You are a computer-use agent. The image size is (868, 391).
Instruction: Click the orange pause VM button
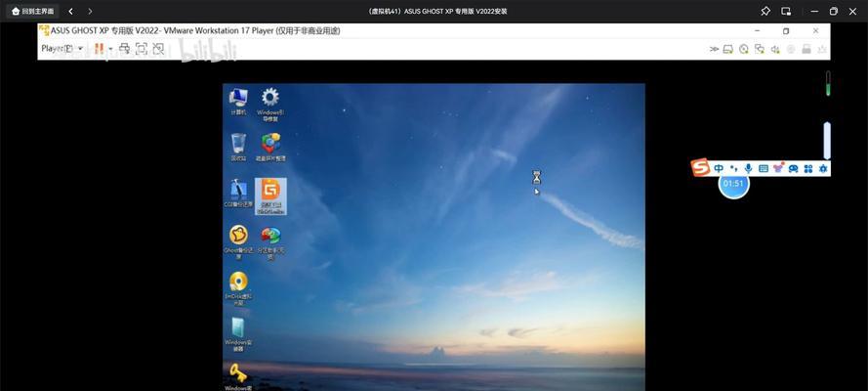coord(99,49)
